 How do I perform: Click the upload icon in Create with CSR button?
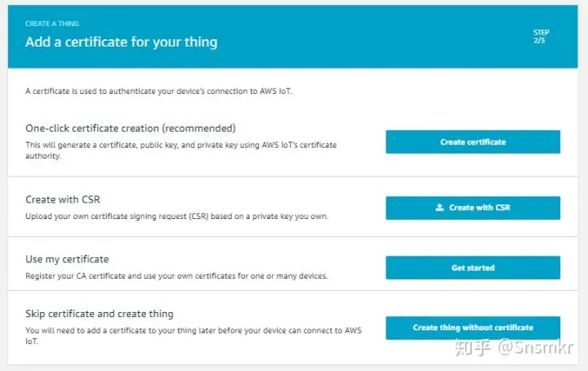coord(439,208)
